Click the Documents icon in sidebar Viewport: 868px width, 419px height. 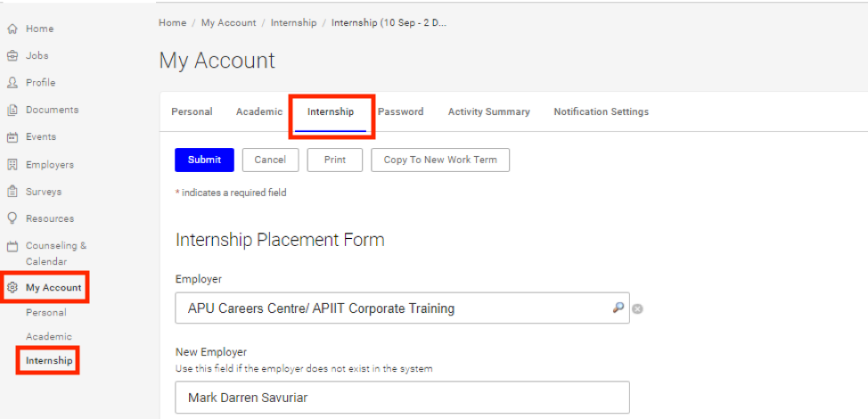pos(12,110)
